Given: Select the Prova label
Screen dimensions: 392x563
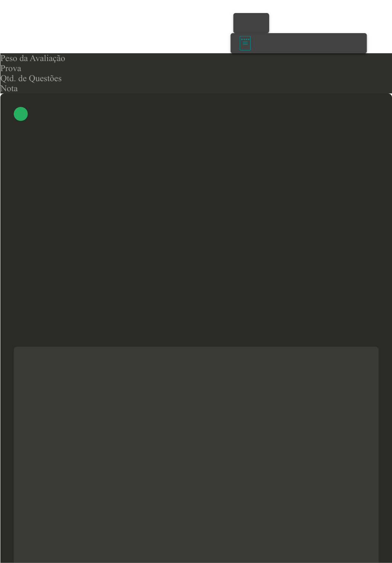Looking at the screenshot, I should click(11, 69).
